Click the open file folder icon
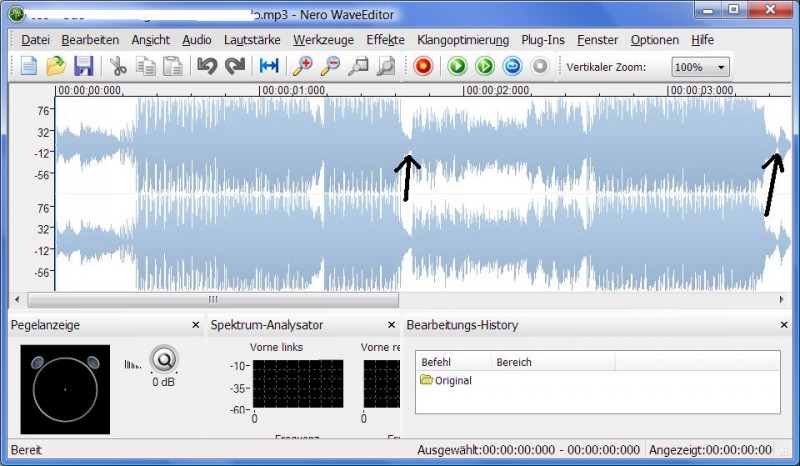 (56, 67)
